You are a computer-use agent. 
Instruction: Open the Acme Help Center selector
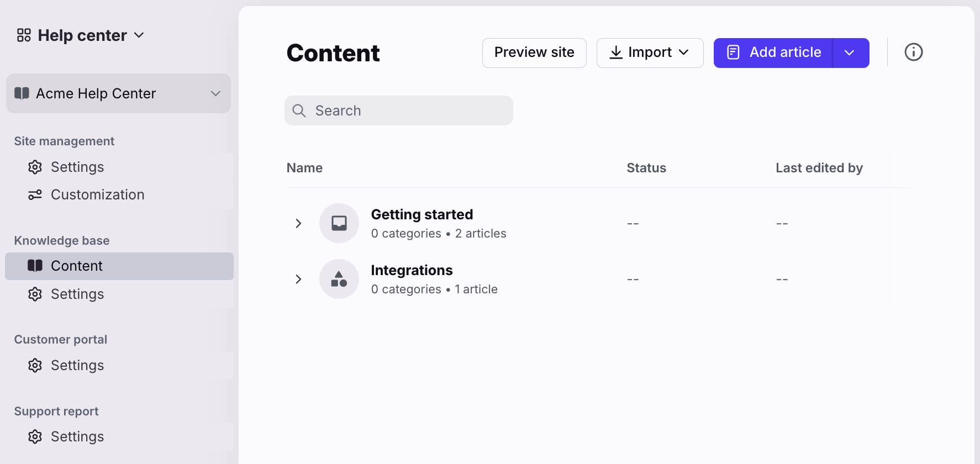coord(118,93)
